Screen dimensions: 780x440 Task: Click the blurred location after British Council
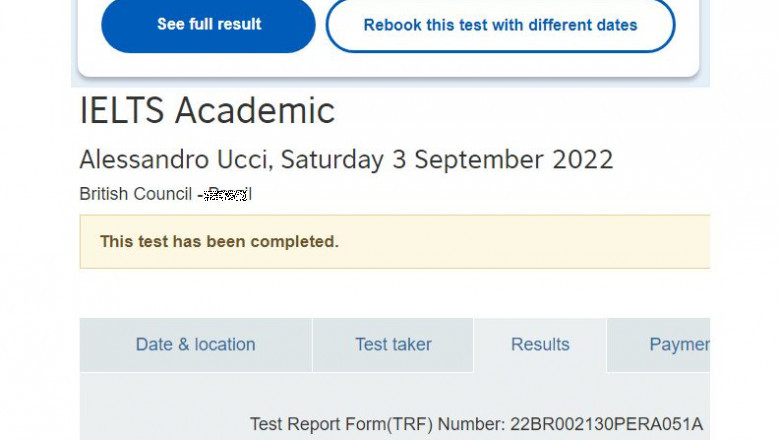coord(226,194)
